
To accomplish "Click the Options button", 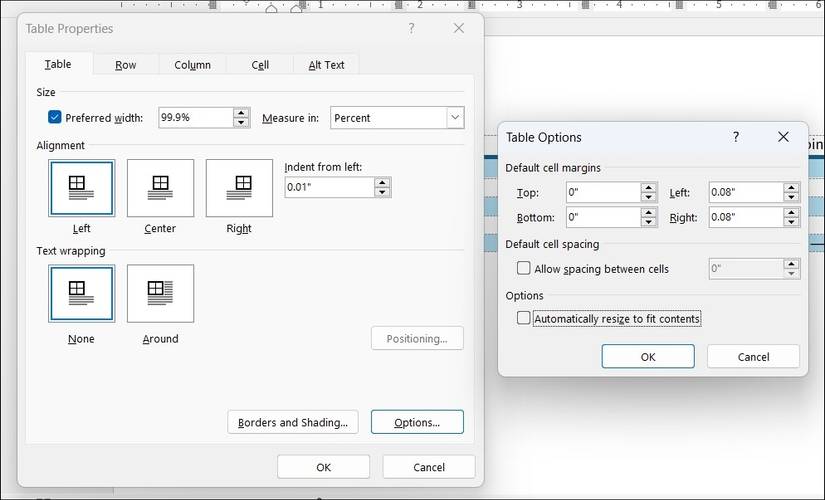I will [417, 422].
